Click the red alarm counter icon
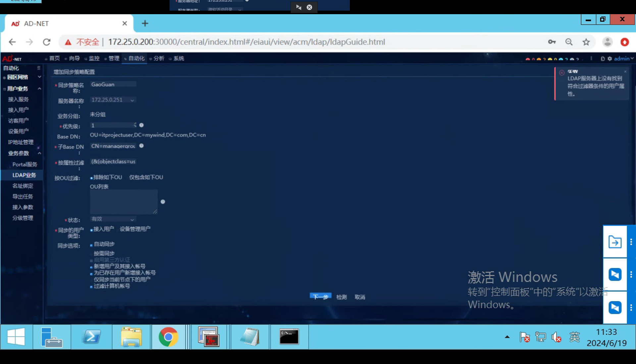Viewport: 636px width, 364px height. [528, 59]
